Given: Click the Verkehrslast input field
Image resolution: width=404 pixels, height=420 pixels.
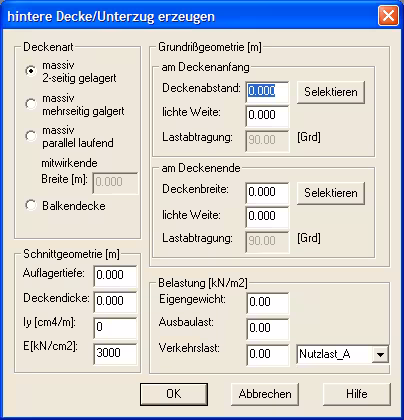Looking at the screenshot, I should coord(268,355).
